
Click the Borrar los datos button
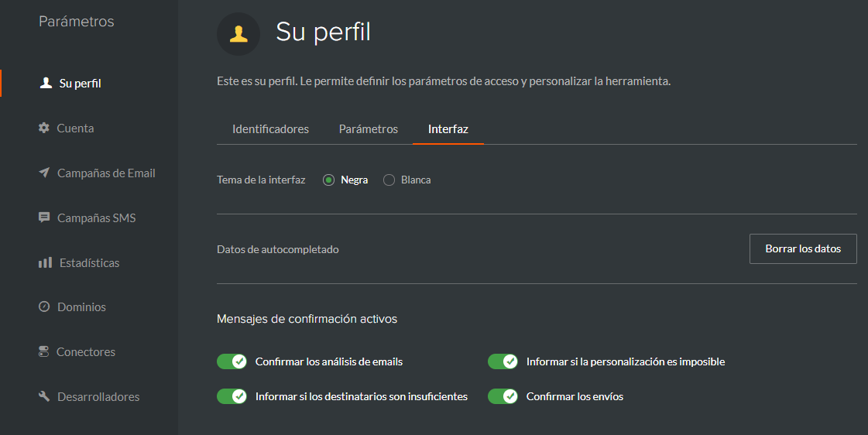click(803, 249)
